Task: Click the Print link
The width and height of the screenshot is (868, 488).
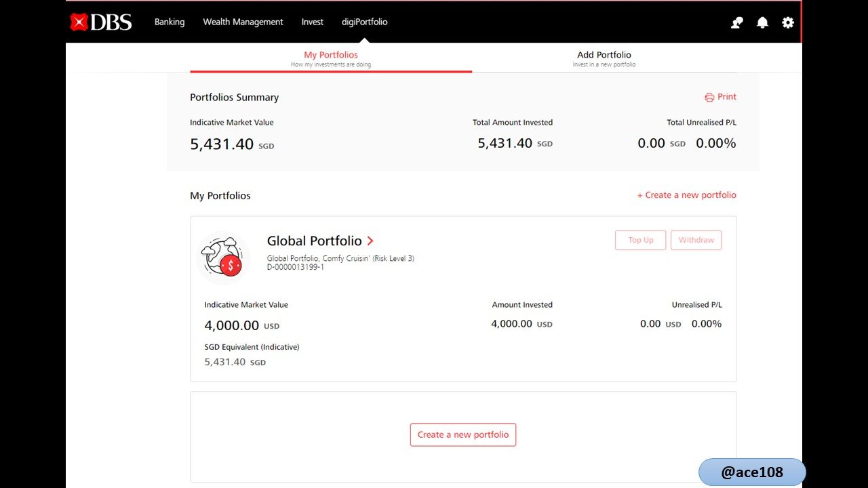Action: 727,97
